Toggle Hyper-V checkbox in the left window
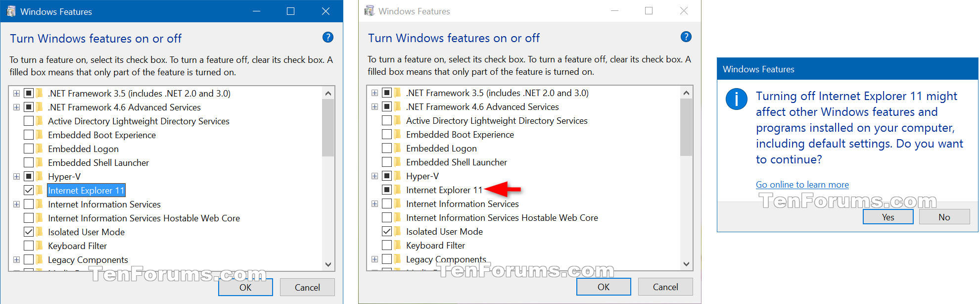 point(29,176)
